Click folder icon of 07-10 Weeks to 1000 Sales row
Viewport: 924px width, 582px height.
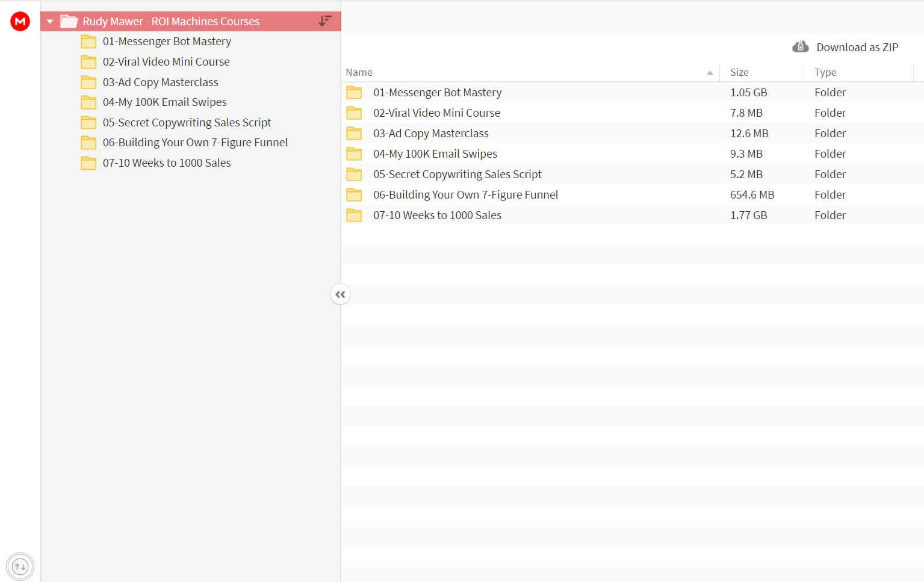click(354, 215)
